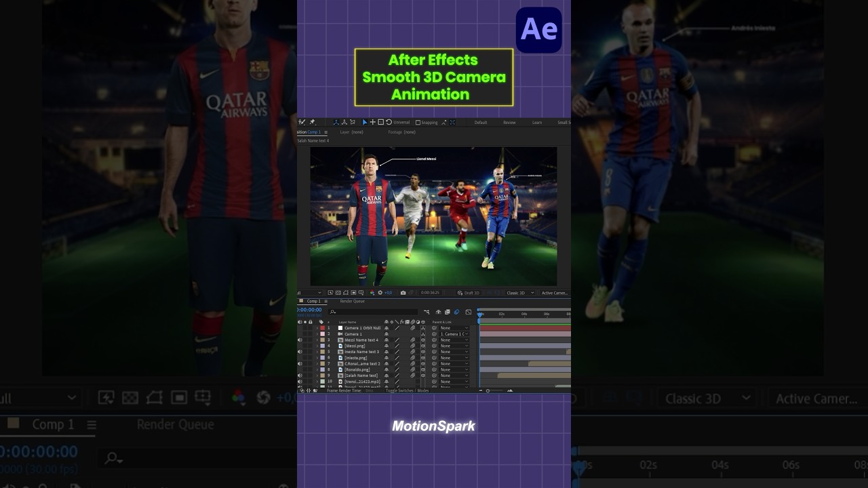
Task: Open the Comp 1 viewer panel menu
Action: [x=326, y=132]
